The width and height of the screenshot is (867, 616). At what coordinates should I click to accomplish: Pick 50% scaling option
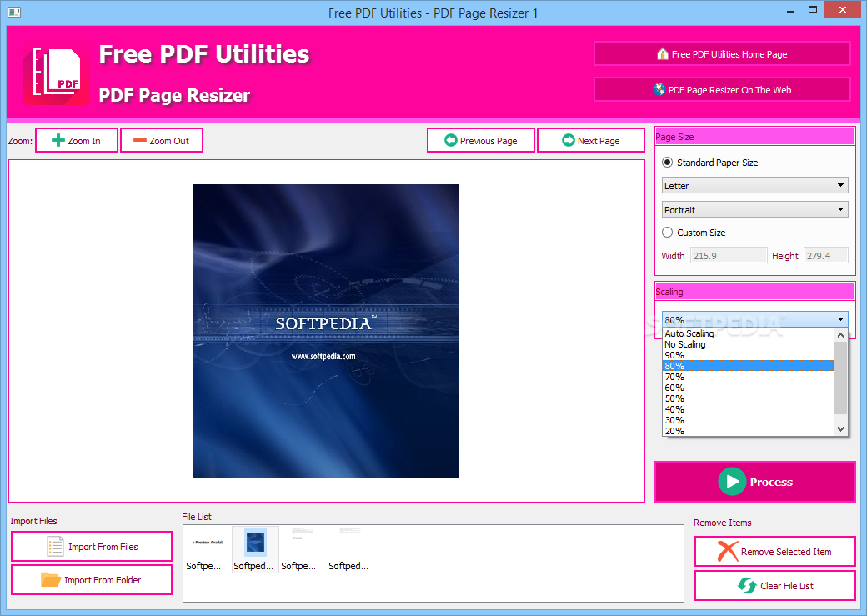click(x=748, y=398)
